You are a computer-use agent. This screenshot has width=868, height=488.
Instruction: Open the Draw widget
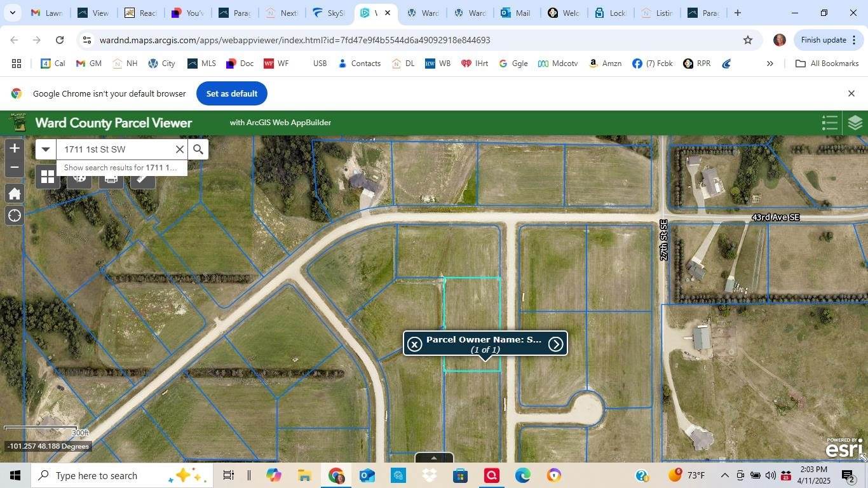79,177
